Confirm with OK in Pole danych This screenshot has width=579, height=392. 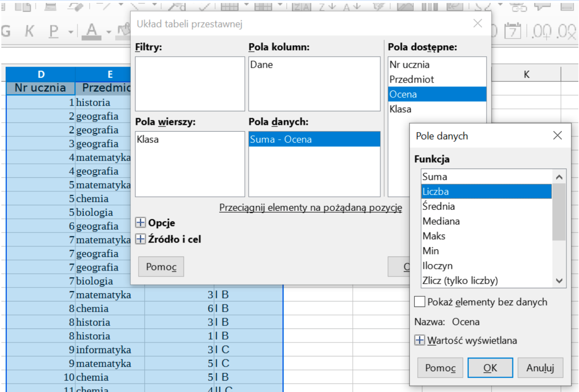coord(490,368)
